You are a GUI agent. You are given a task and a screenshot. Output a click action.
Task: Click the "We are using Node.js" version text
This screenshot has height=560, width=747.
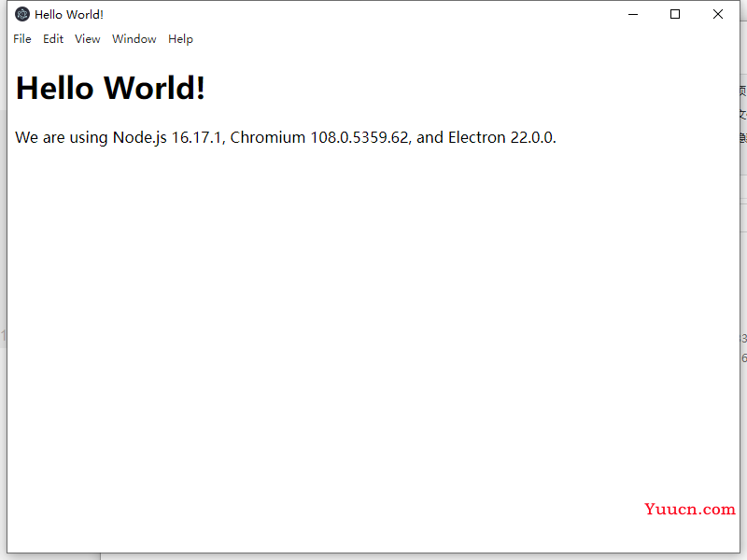tap(286, 137)
